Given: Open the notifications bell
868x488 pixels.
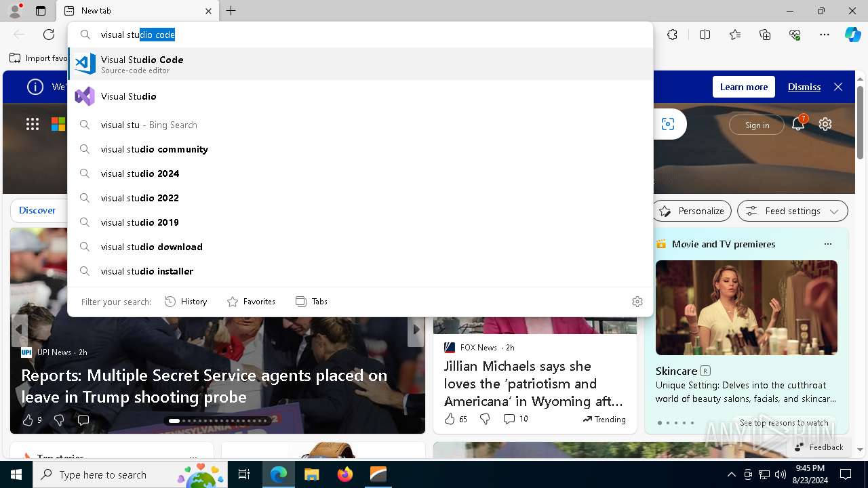Looking at the screenshot, I should coord(798,124).
